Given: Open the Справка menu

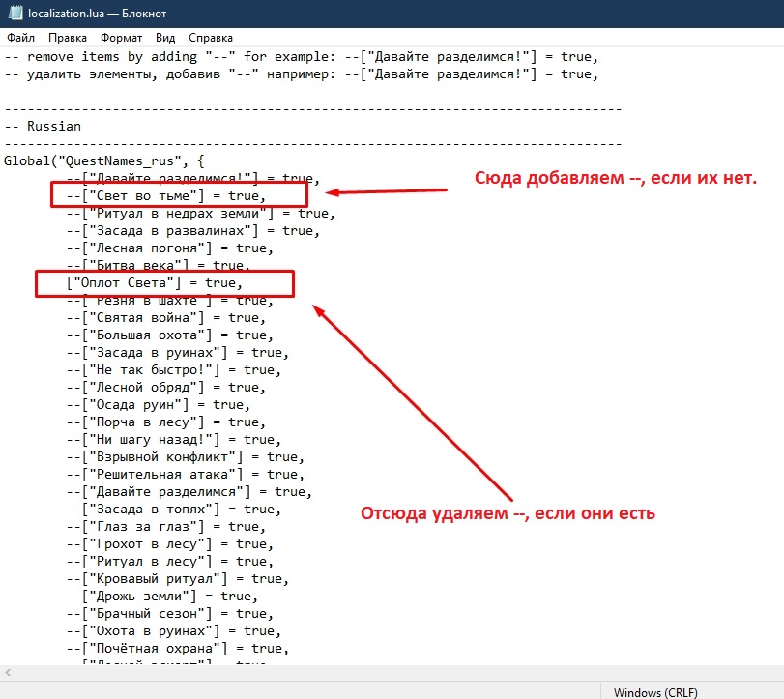Looking at the screenshot, I should [x=211, y=38].
